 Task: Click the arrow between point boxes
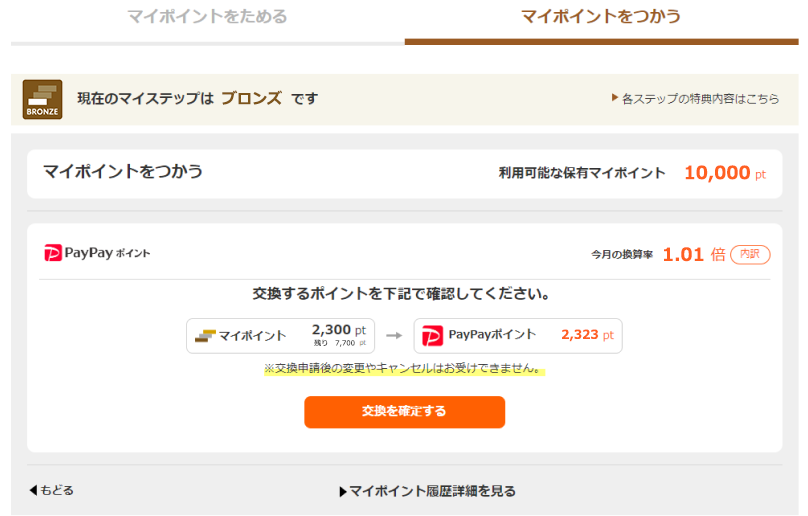coord(394,336)
